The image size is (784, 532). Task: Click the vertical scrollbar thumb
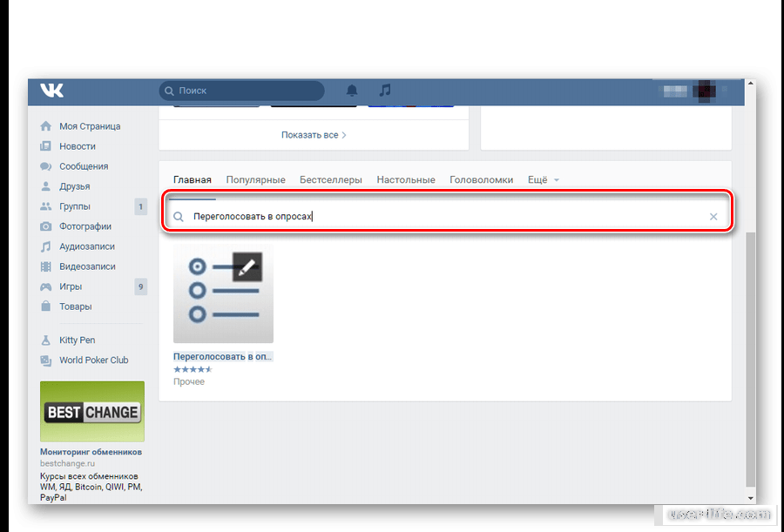pos(751,360)
